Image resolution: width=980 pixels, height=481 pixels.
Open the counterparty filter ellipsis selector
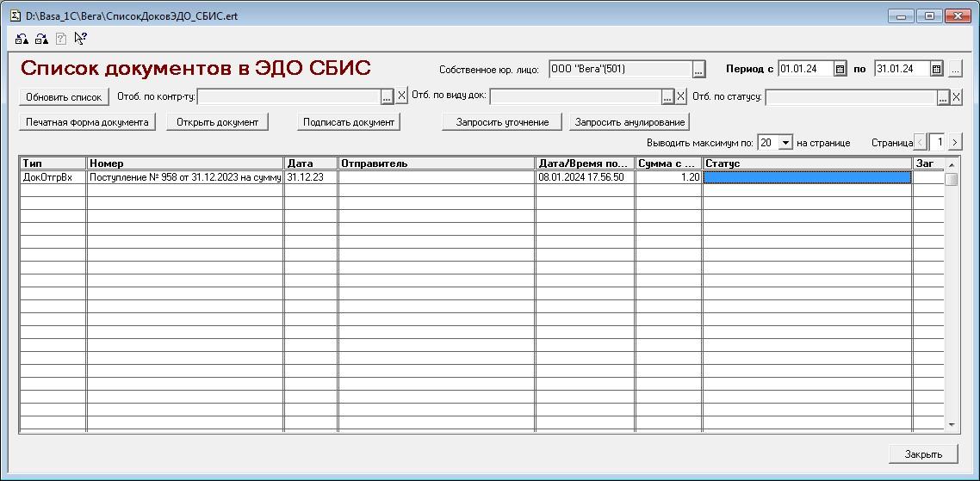pyautogui.click(x=388, y=97)
